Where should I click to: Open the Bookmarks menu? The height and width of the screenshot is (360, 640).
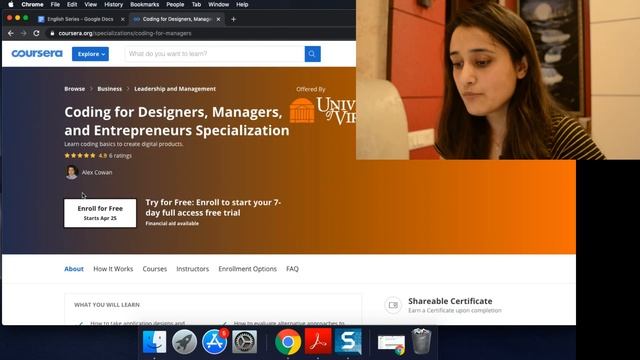click(144, 4)
